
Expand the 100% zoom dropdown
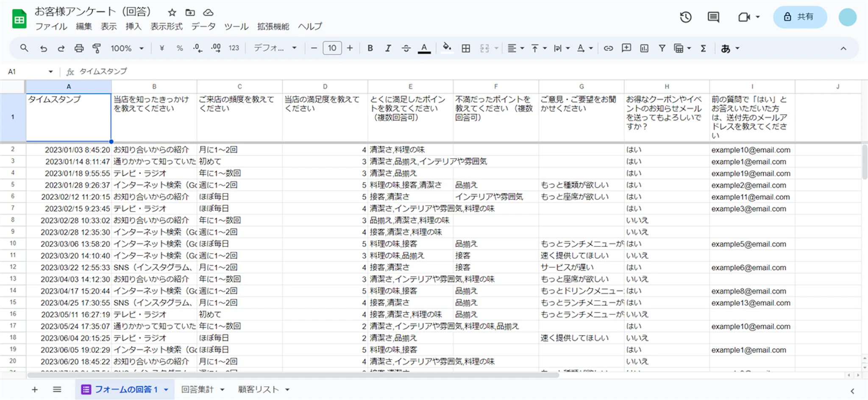(127, 48)
